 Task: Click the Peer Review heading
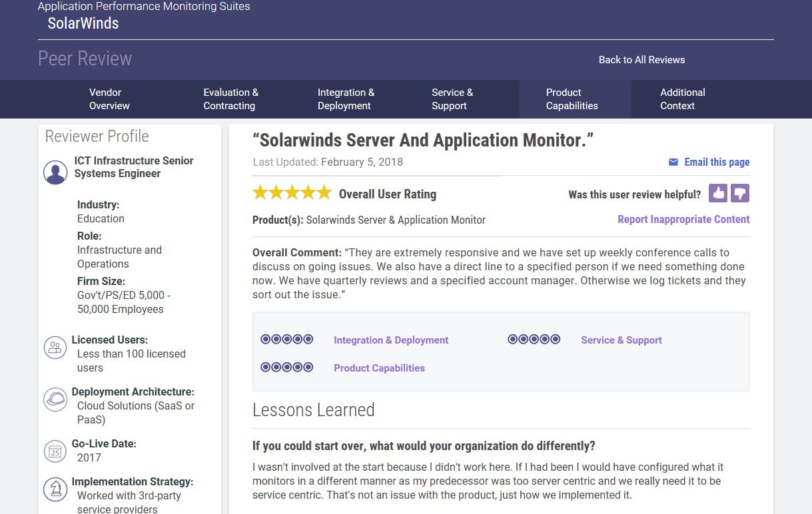pyautogui.click(x=85, y=59)
